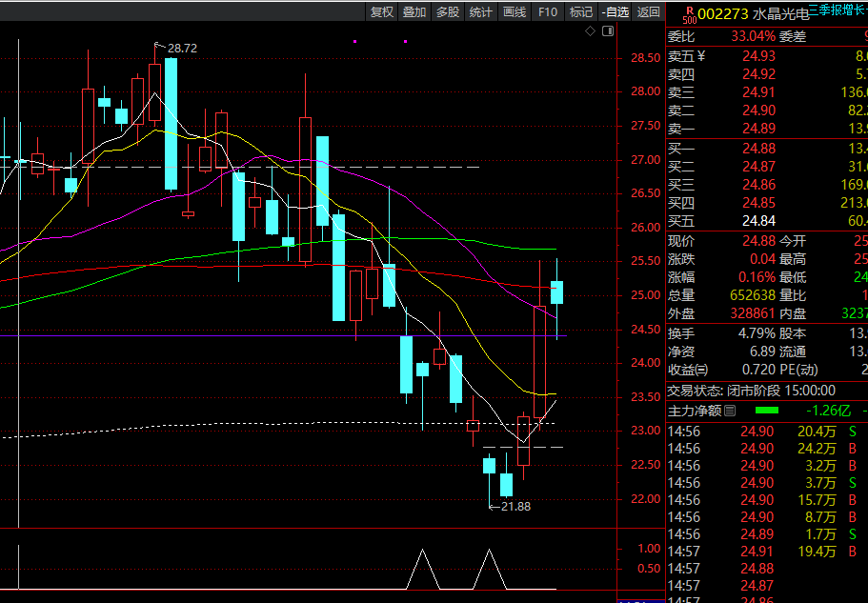Open the 主力净额 details list icon
Screen dimensions: 868x603
730,411
